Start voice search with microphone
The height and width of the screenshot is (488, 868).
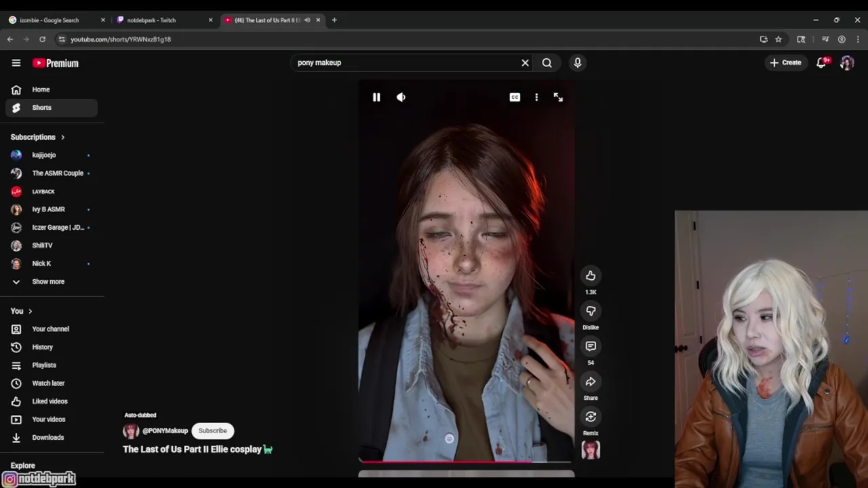[577, 62]
